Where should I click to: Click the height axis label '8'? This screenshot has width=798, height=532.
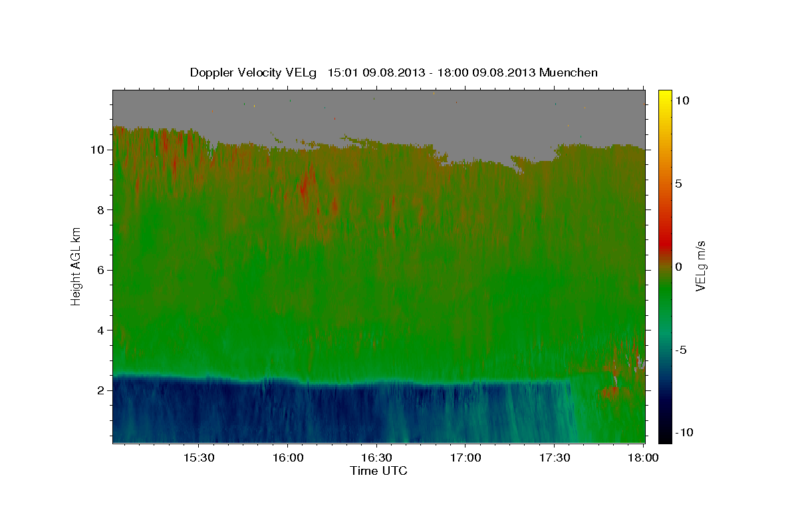100,210
